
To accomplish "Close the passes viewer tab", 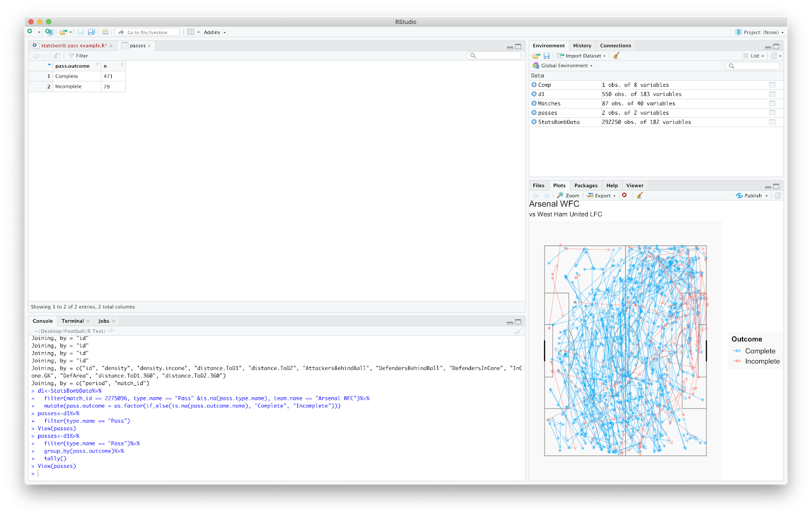I will (149, 46).
